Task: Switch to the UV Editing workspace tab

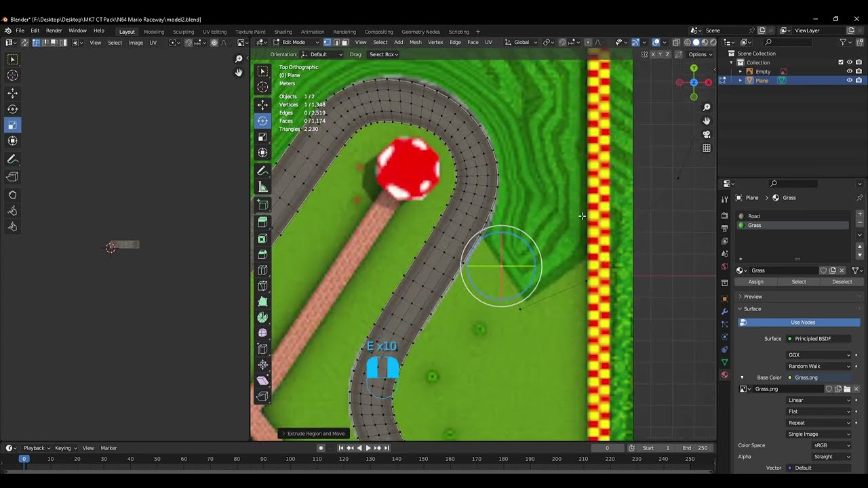Action: click(214, 31)
